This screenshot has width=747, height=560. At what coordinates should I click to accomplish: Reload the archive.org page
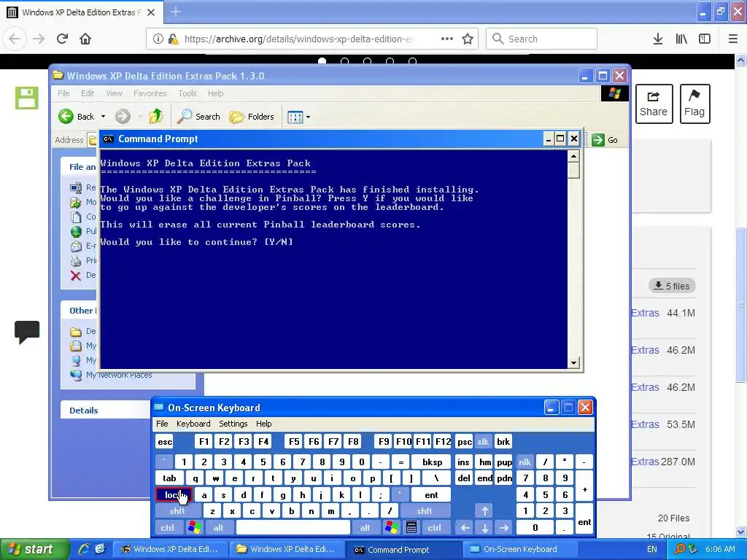(63, 39)
